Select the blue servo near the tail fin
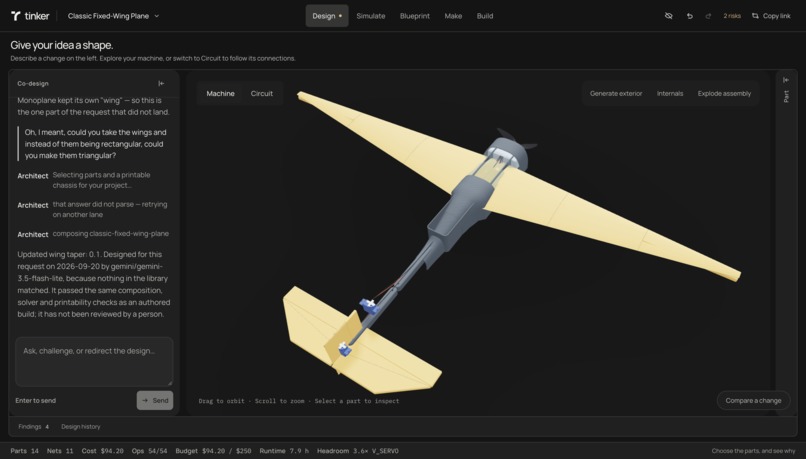 click(x=345, y=350)
